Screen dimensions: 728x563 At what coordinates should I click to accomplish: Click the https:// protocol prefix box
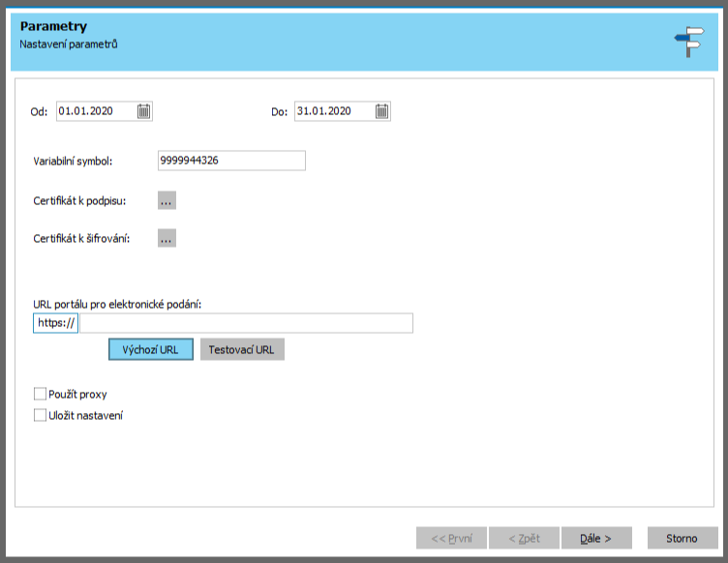tap(55, 323)
